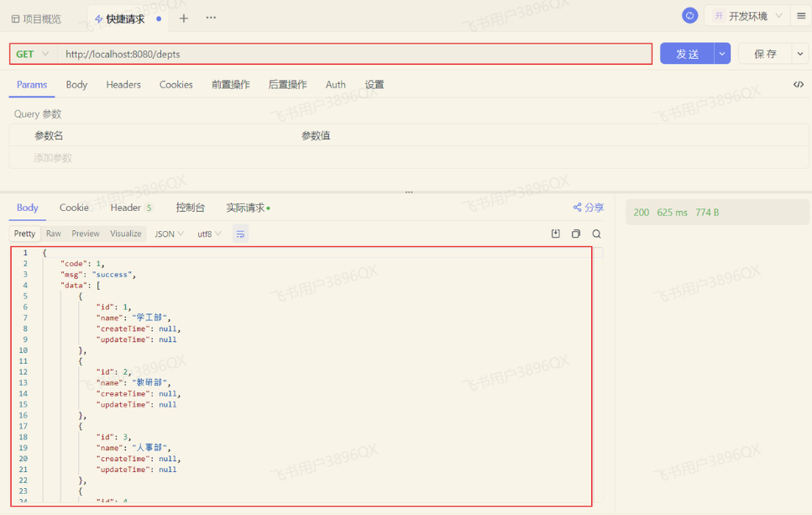
Task: Open the response Cookie tab
Action: (74, 208)
